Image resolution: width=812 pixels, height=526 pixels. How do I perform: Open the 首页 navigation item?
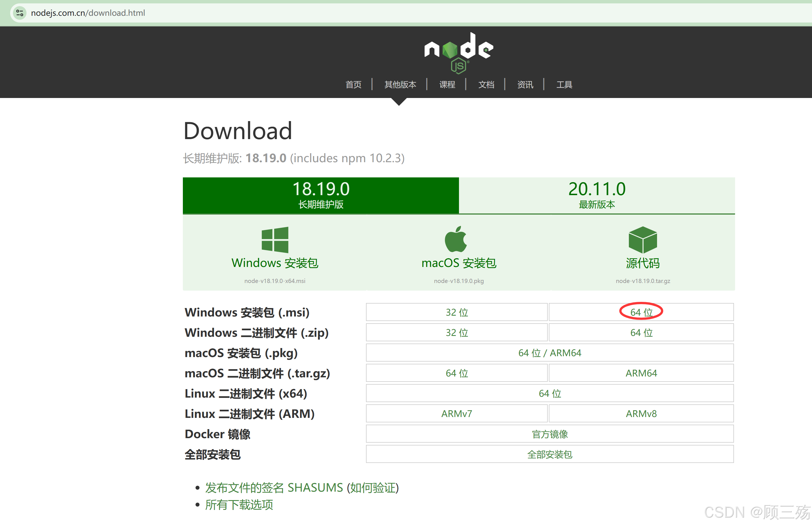353,84
